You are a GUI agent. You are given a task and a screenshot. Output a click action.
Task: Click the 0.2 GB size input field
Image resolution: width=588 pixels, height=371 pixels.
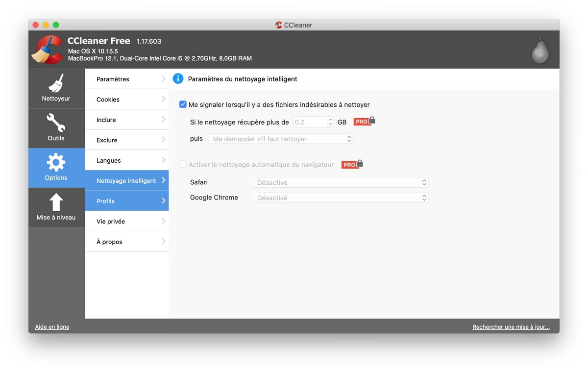click(x=310, y=122)
